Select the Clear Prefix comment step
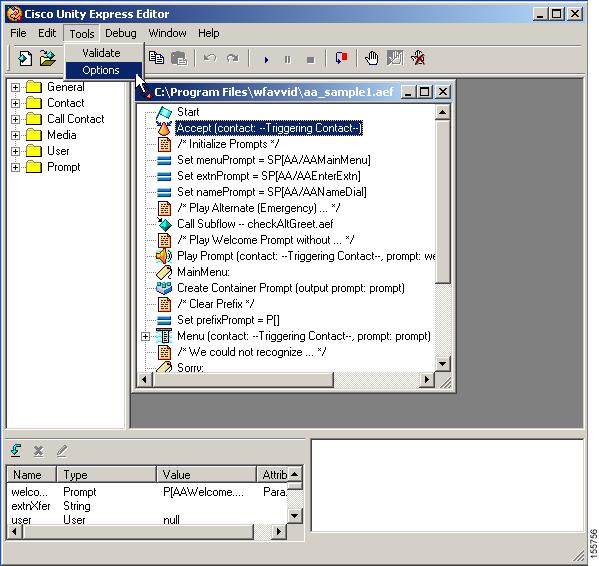Image resolution: width=599 pixels, height=566 pixels. (216, 304)
